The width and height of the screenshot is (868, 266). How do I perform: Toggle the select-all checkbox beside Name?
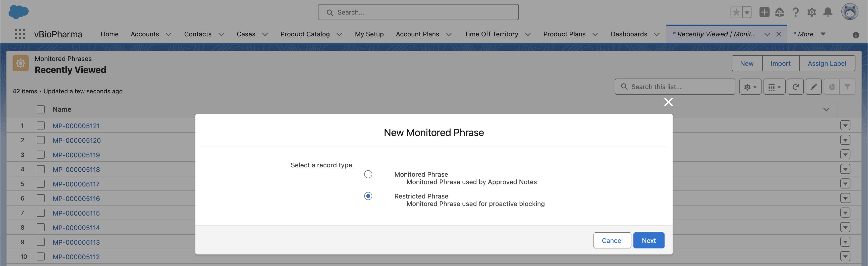pos(41,109)
